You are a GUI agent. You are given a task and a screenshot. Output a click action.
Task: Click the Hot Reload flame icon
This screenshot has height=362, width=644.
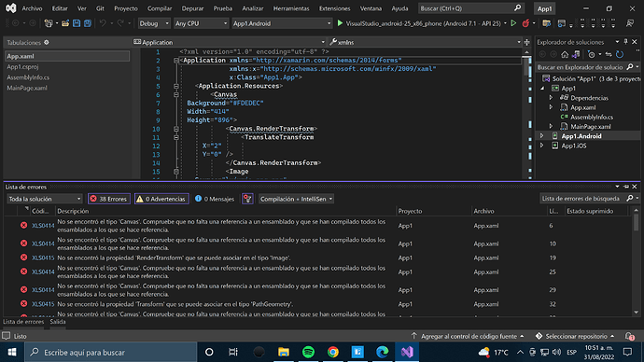coord(525,23)
